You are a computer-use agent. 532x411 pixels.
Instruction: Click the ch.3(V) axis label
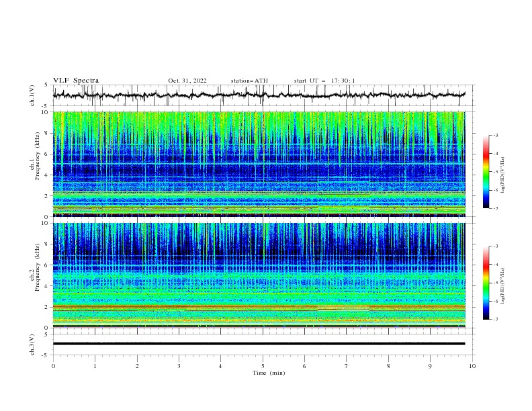click(x=32, y=345)
